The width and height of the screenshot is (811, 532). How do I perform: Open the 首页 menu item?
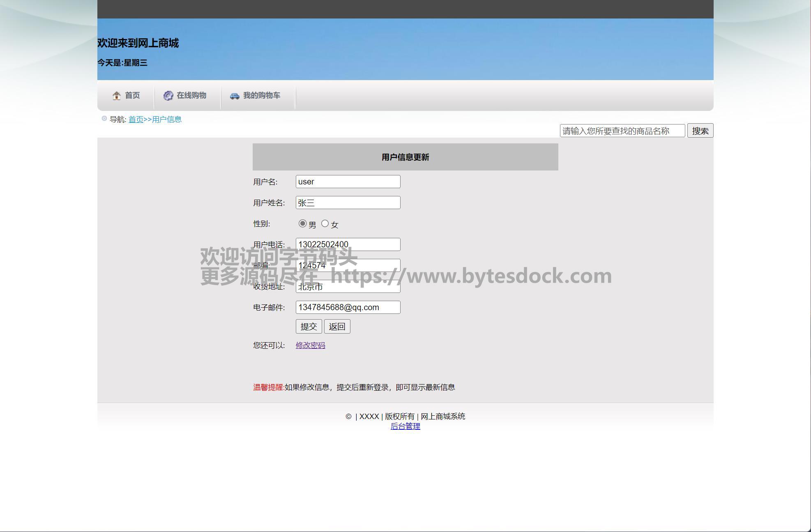point(132,95)
